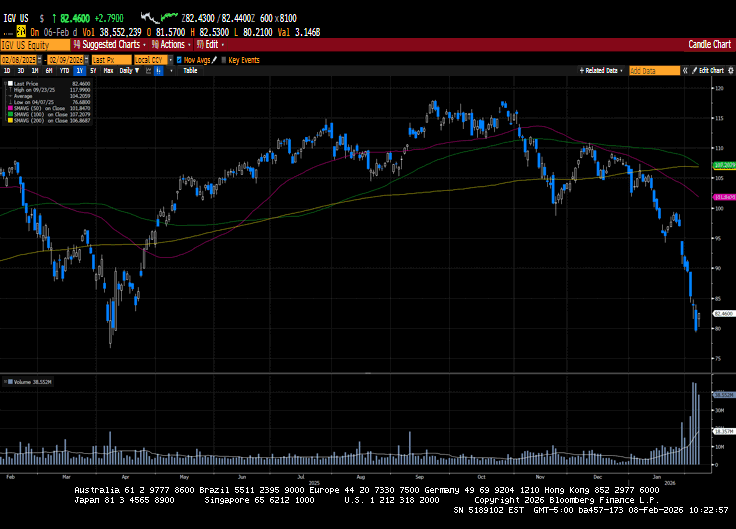This screenshot has width=736, height=529.
Task: Select the YTD range button
Action: tap(64, 71)
